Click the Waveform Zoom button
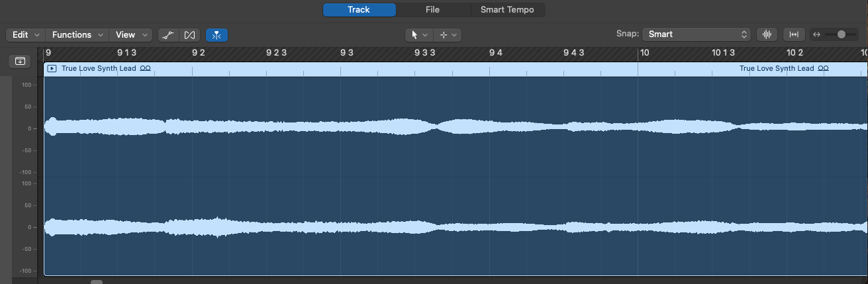This screenshot has height=284, width=868. pyautogui.click(x=768, y=34)
